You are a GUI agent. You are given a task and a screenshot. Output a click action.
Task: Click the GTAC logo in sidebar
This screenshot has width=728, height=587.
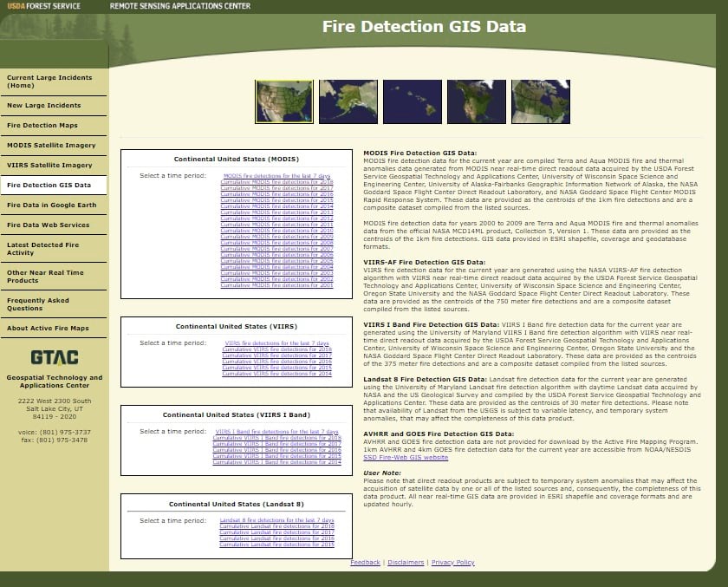tap(55, 357)
